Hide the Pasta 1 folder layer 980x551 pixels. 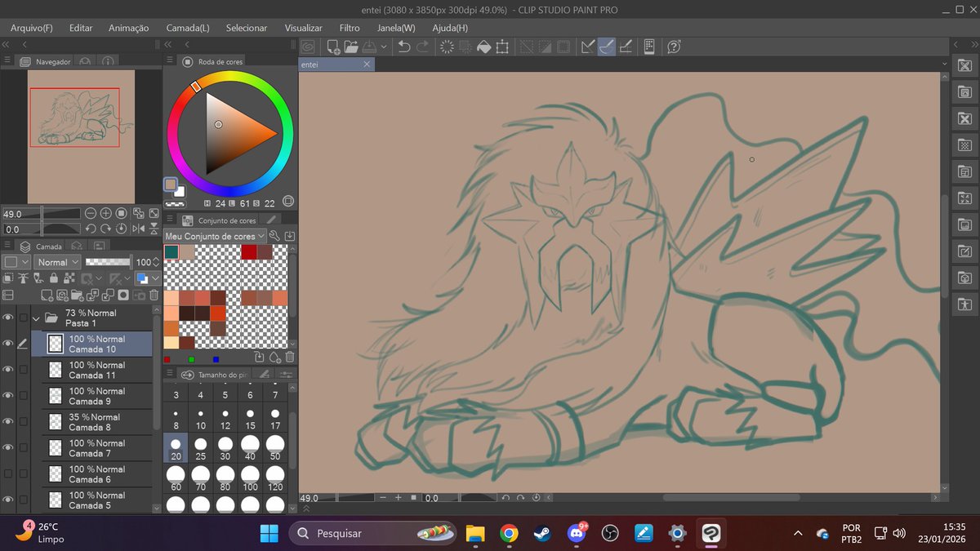click(x=8, y=318)
